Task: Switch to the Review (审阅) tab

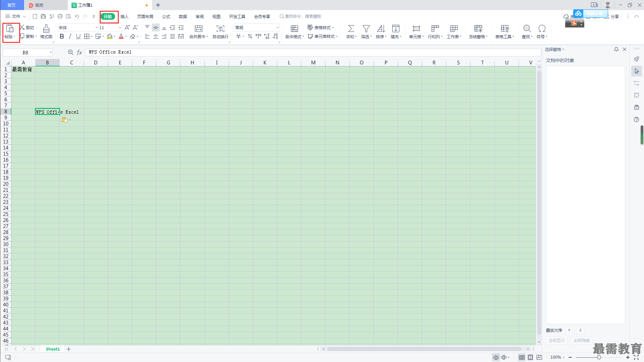Action: (200, 16)
